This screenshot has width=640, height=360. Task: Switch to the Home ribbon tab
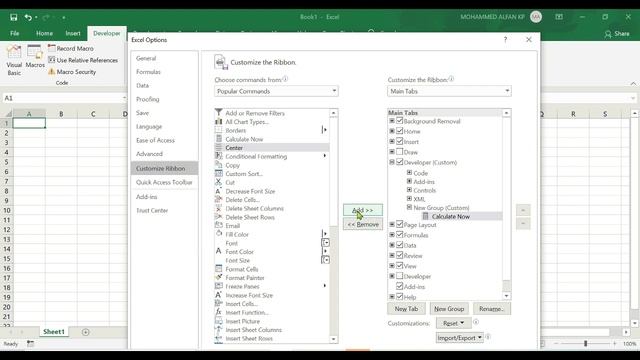pyautogui.click(x=44, y=33)
